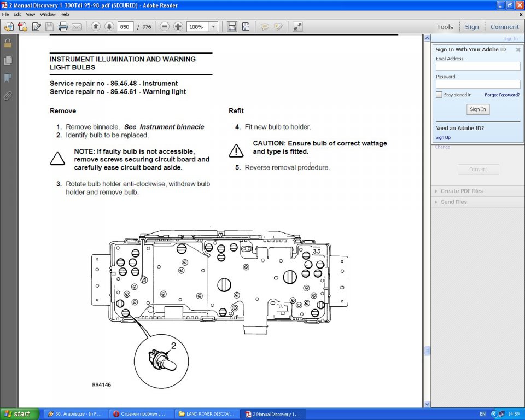This screenshot has height=420, width=525.
Task: Click the taskbar clock showing 14:59
Action: click(x=514, y=414)
